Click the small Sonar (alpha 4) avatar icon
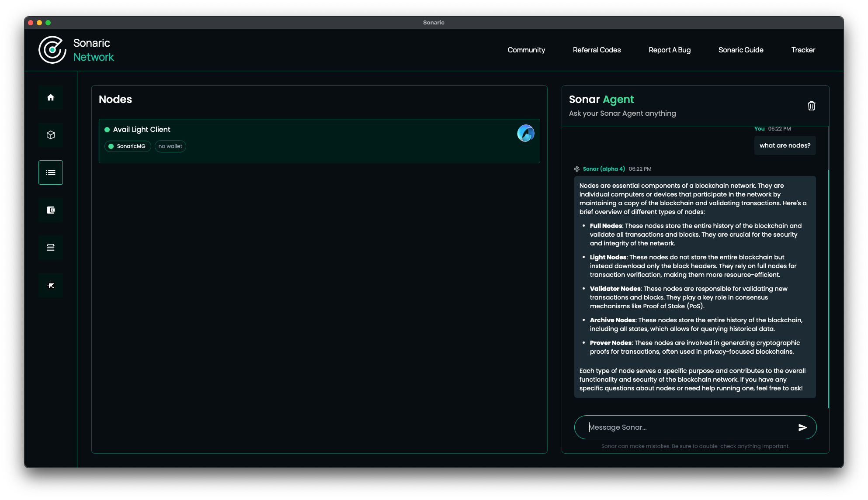The width and height of the screenshot is (868, 500). 577,169
